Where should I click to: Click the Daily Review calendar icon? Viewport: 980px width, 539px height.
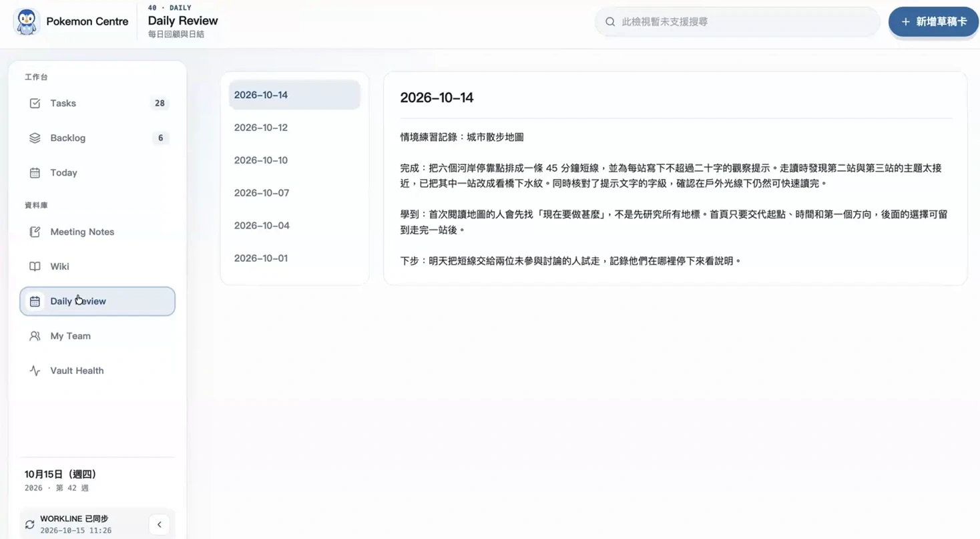[x=35, y=301]
